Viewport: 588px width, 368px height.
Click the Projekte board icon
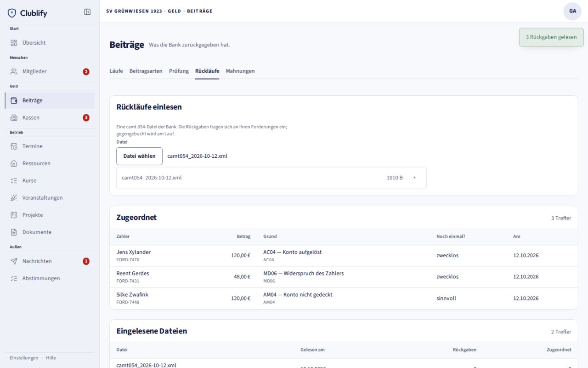point(14,215)
